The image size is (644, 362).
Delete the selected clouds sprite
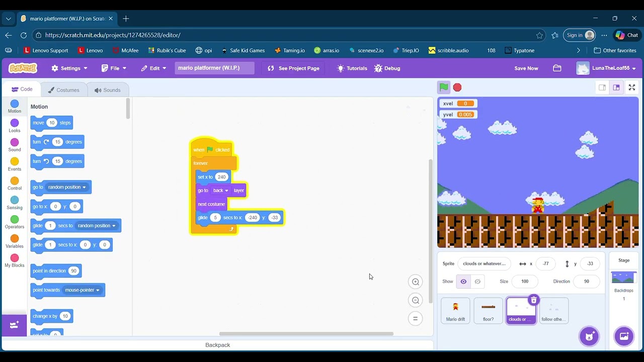[534, 300]
